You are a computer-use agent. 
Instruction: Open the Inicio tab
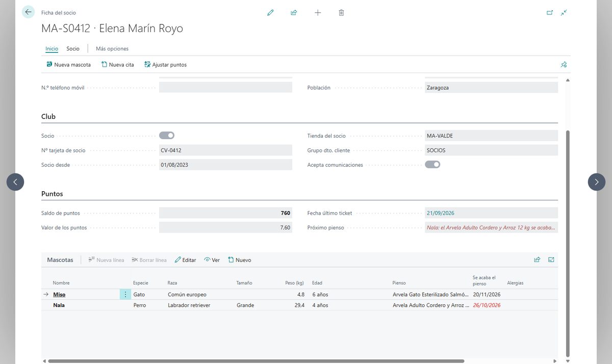coord(52,49)
